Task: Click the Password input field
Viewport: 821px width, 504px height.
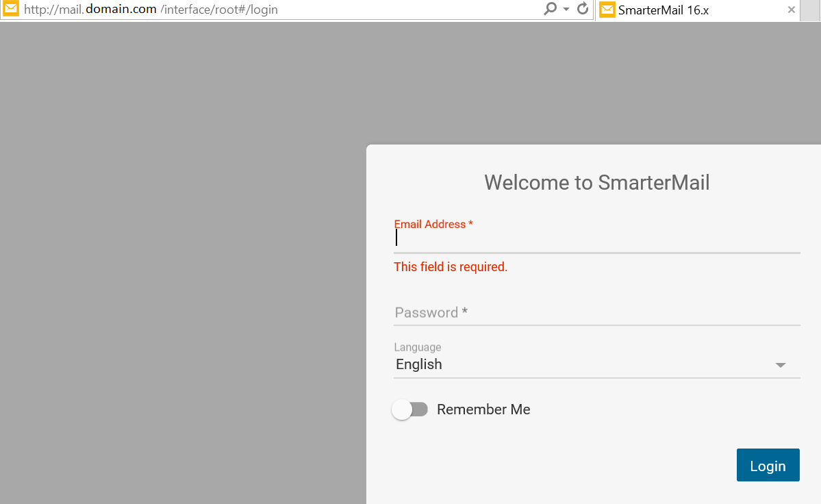Action: 597,313
